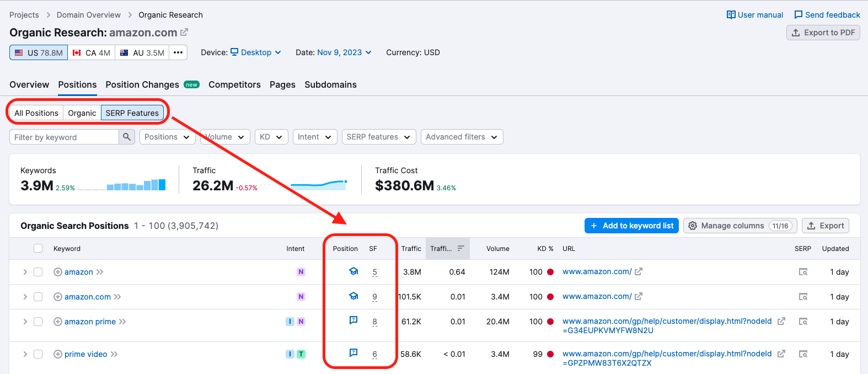Go to the Subdomains tab
Image resolution: width=868 pixels, height=374 pixels.
coord(330,84)
